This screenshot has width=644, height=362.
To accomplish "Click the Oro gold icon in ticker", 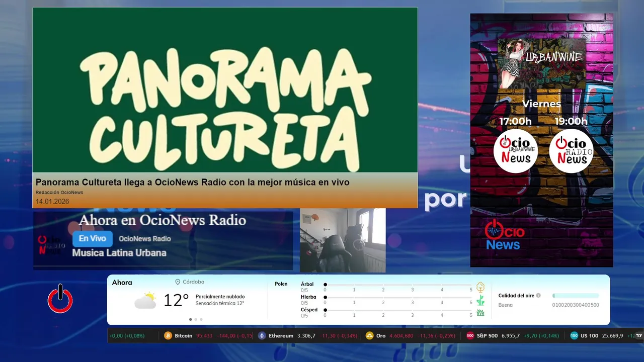I will tap(369, 336).
